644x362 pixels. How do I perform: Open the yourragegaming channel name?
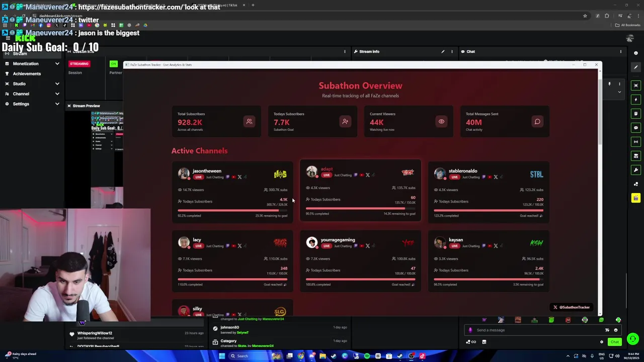[338, 240]
